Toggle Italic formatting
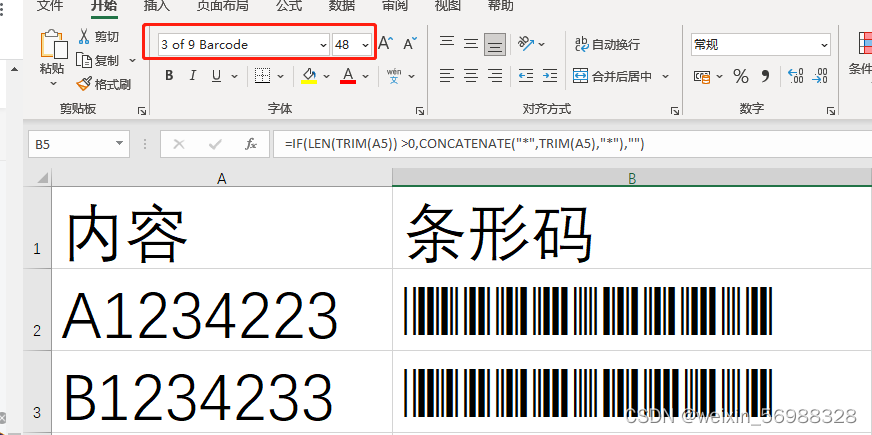The width and height of the screenshot is (872, 435). (x=192, y=76)
